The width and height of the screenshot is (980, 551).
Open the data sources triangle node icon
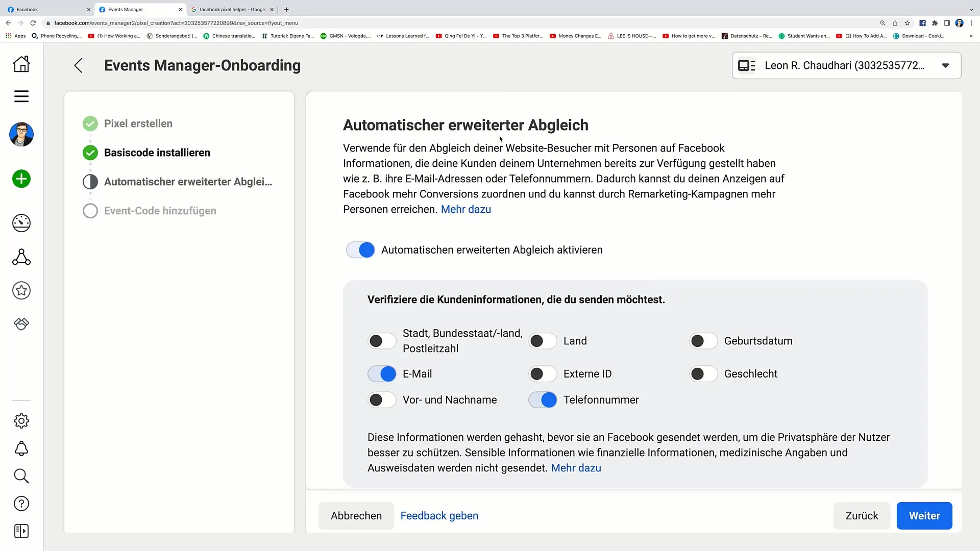21,257
